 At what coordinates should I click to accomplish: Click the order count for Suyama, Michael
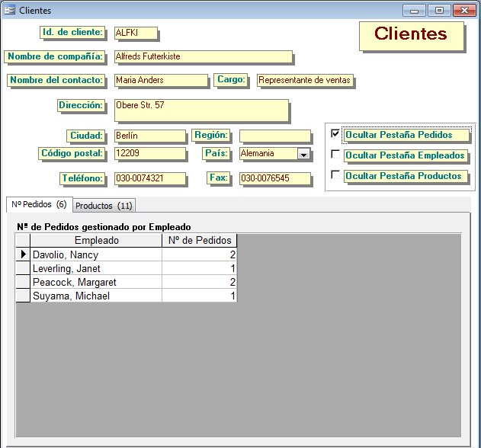point(200,296)
